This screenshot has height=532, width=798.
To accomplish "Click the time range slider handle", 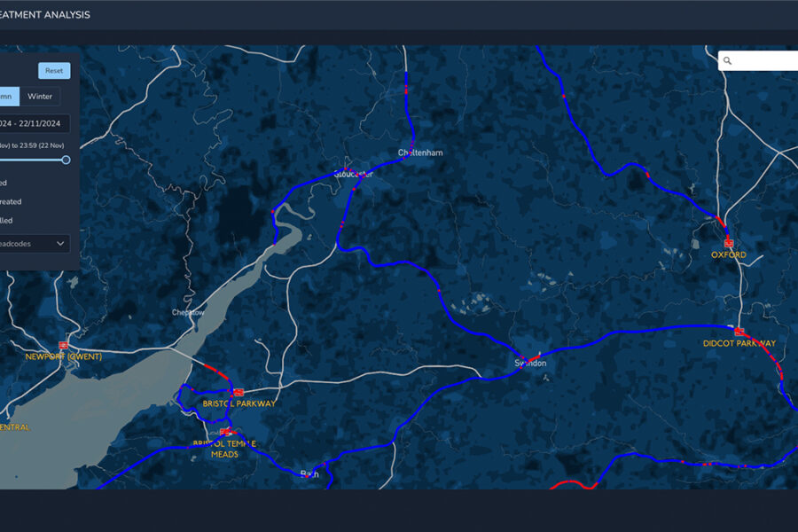I will [66, 160].
